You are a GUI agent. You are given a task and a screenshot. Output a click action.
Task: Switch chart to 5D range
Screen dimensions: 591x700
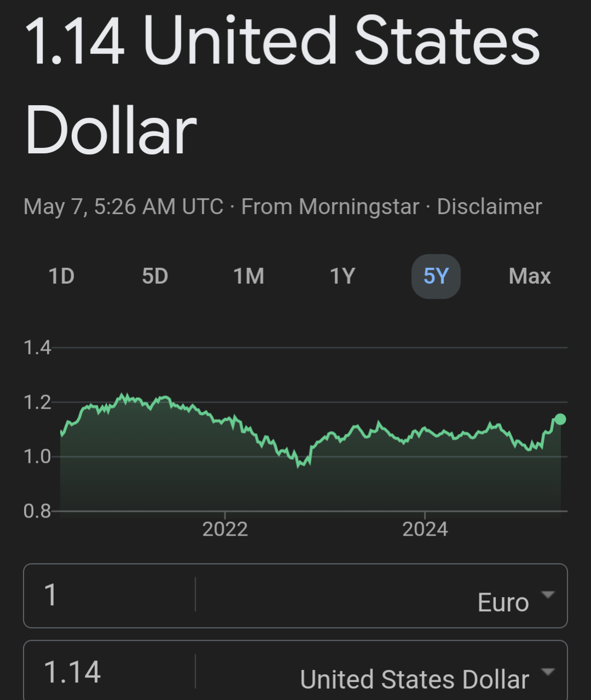(155, 277)
